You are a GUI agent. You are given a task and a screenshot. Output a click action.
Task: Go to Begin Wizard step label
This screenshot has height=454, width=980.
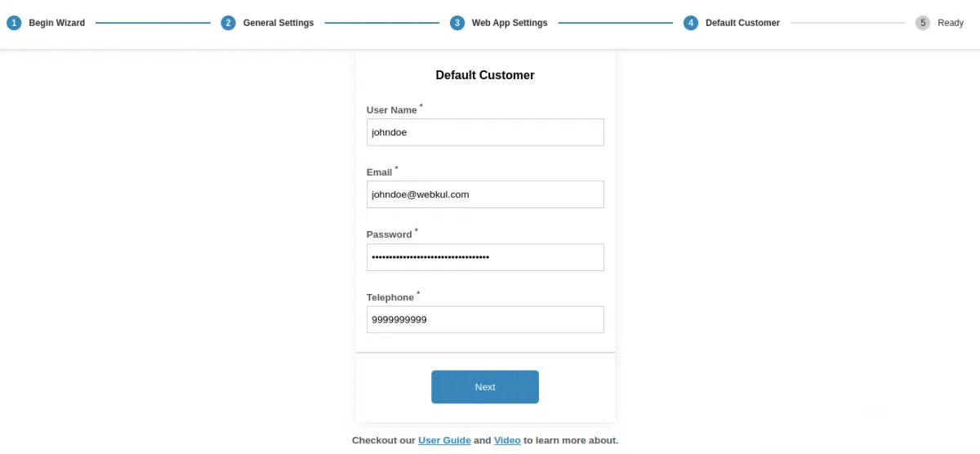[x=57, y=23]
